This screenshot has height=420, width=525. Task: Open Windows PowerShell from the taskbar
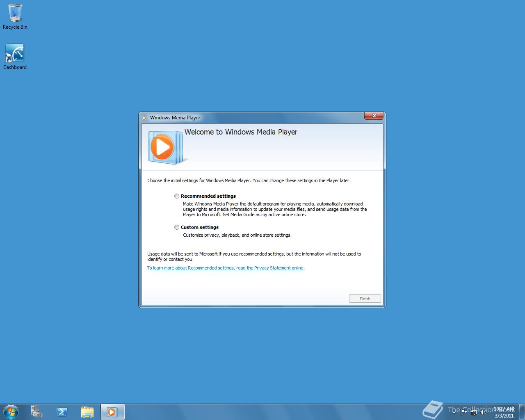tap(62, 412)
